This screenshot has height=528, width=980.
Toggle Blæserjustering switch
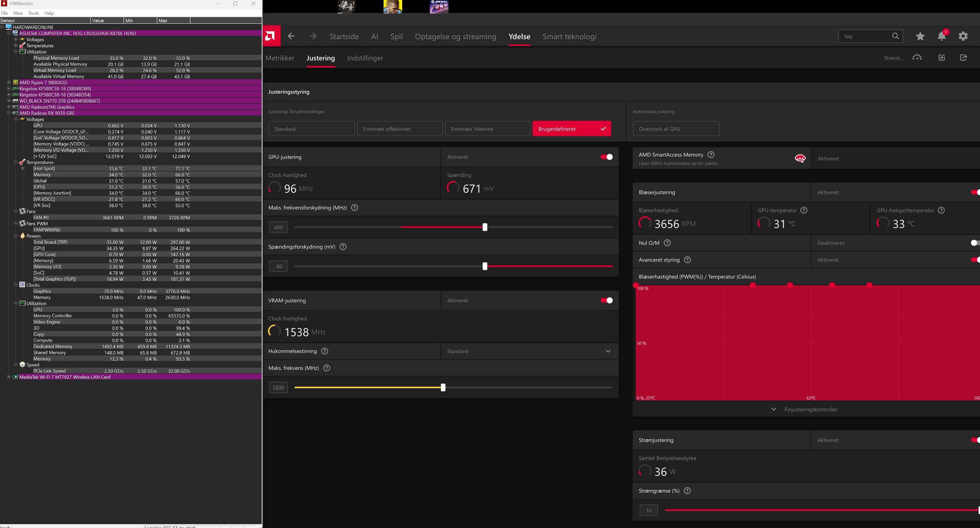(976, 192)
